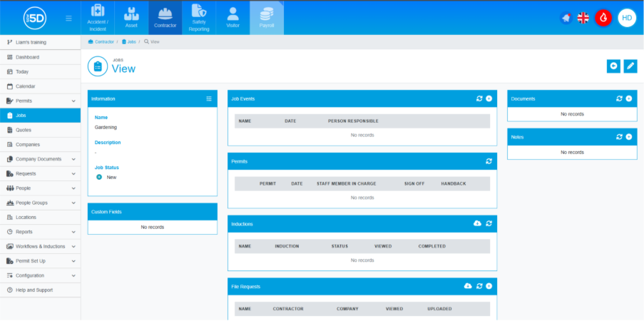Refresh the Documents panel

tap(619, 98)
